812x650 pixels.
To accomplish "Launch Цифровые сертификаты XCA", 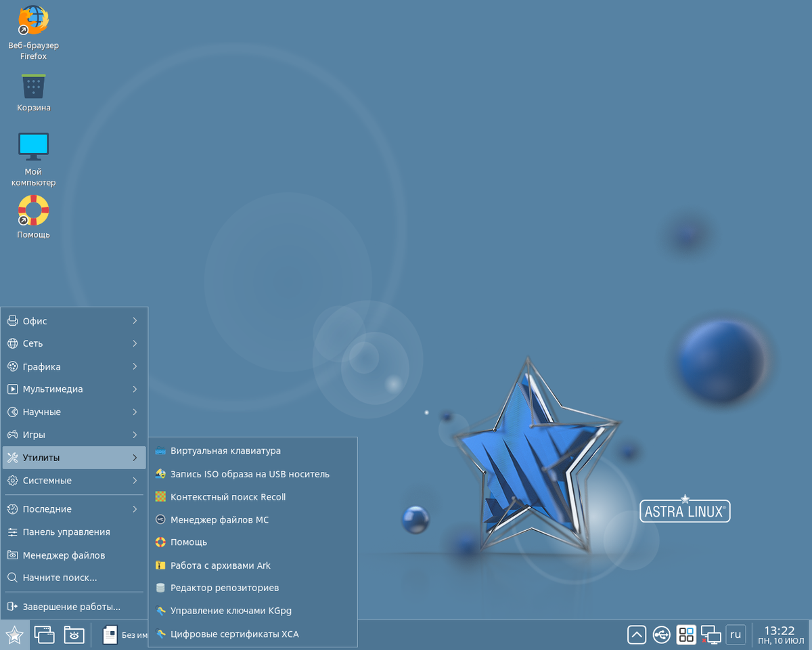I will (253, 634).
